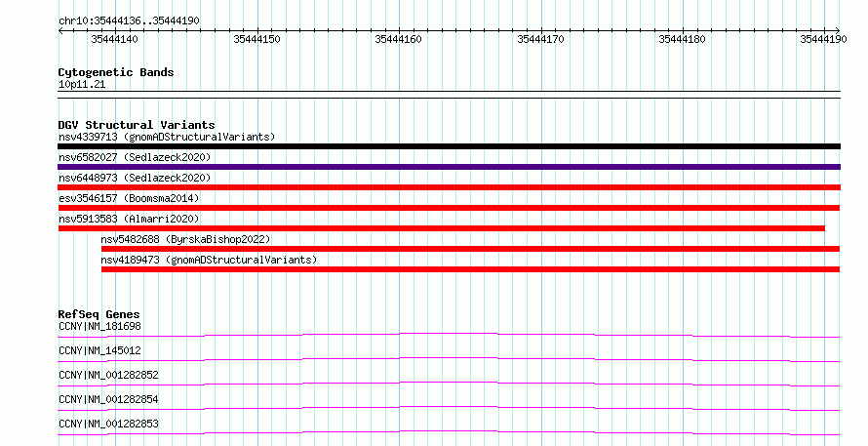Open transcript CCNY|NM_001282852 label
The width and height of the screenshot is (868, 446).
point(108,375)
